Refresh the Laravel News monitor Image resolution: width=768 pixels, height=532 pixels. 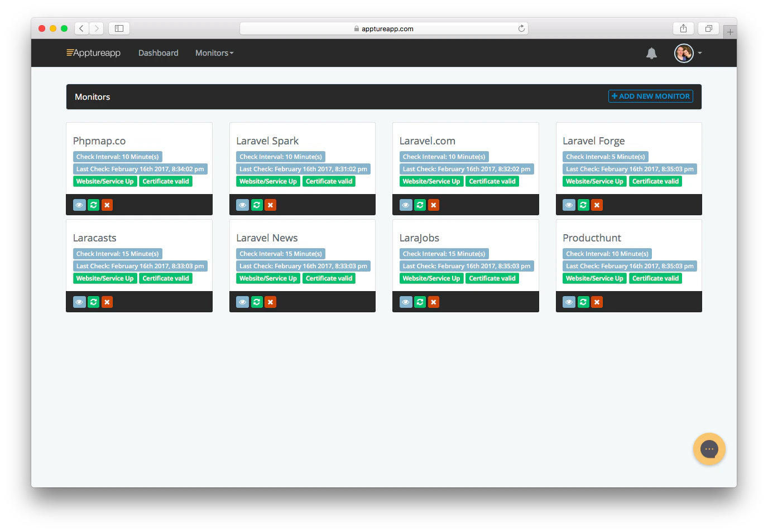tap(257, 302)
